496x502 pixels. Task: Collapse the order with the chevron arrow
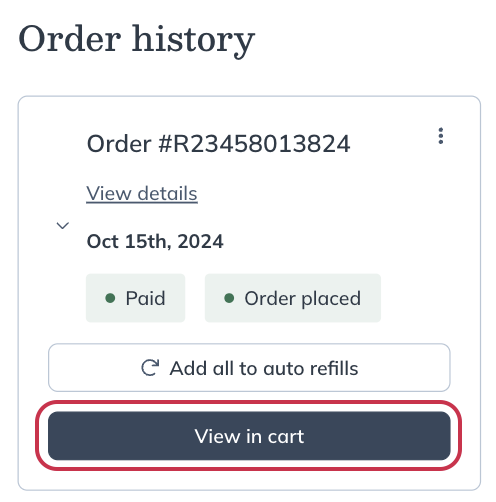[63, 226]
